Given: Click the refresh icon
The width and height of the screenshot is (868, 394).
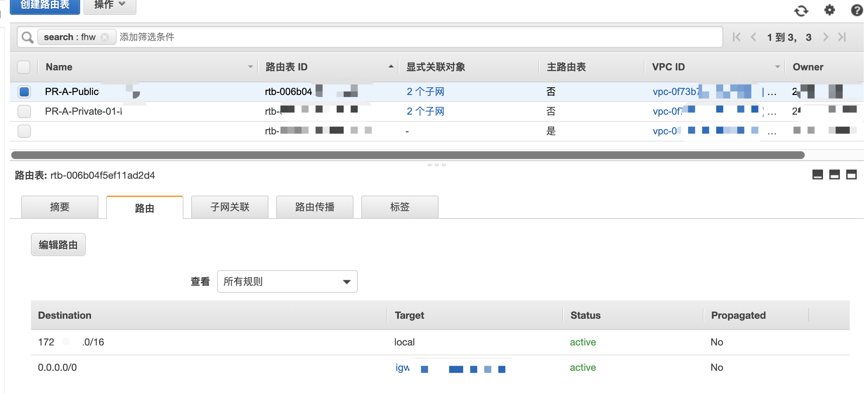Looking at the screenshot, I should click(x=801, y=11).
